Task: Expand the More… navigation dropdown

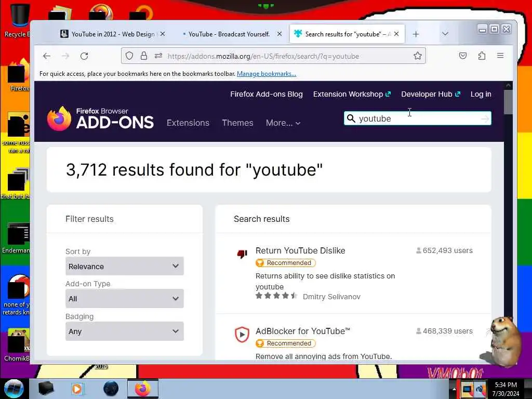Action: [x=283, y=123]
